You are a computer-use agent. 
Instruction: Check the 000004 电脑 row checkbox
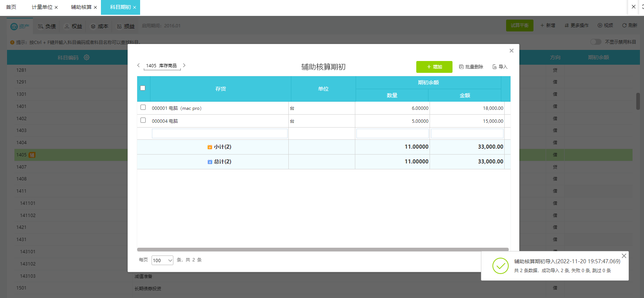click(143, 120)
